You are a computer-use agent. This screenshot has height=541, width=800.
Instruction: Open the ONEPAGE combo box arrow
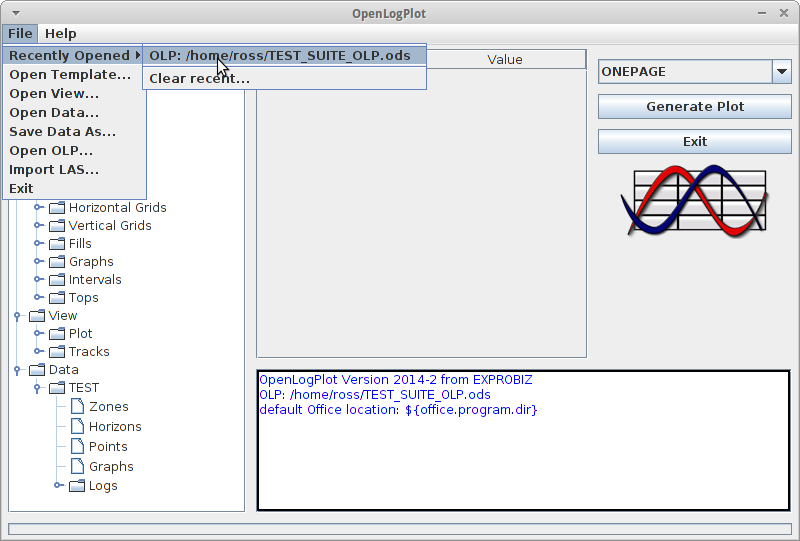[x=781, y=72]
